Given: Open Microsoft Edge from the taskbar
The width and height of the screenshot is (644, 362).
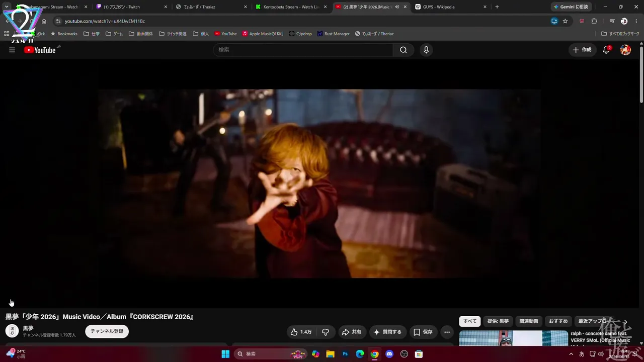Looking at the screenshot, I should (x=360, y=354).
